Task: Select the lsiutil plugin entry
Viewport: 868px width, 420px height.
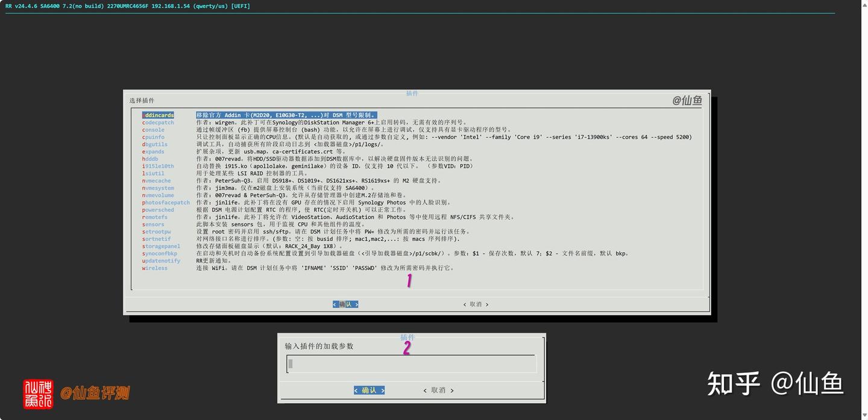Action: point(226,173)
